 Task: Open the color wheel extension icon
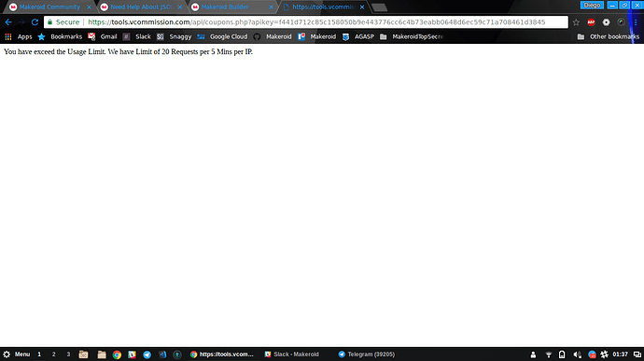click(621, 22)
